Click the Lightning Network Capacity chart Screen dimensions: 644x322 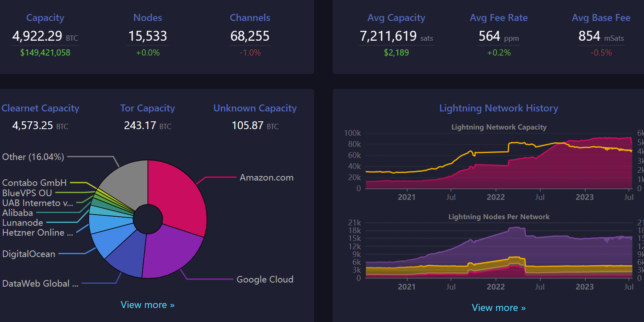499,164
